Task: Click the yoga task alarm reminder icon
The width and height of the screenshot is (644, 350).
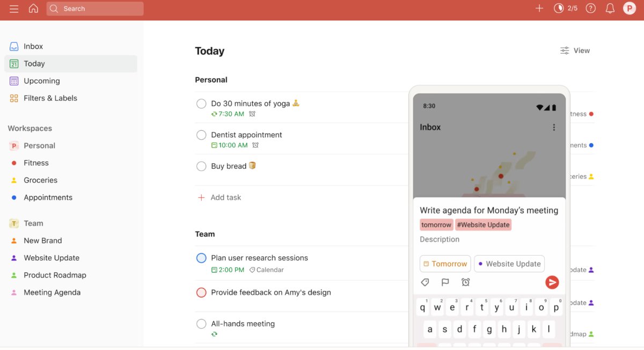Action: pyautogui.click(x=252, y=114)
